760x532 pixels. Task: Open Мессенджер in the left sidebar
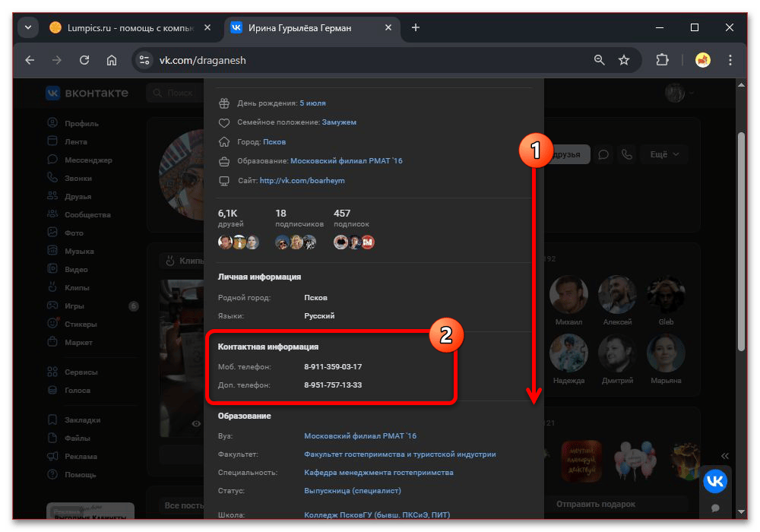pyautogui.click(x=87, y=160)
